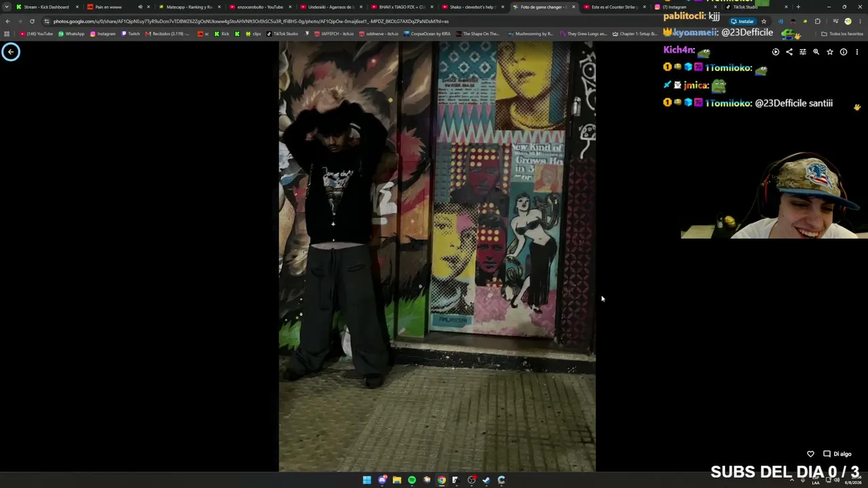Switch to the Matecapp - Ranking tab
The height and width of the screenshot is (488, 868).
(189, 7)
